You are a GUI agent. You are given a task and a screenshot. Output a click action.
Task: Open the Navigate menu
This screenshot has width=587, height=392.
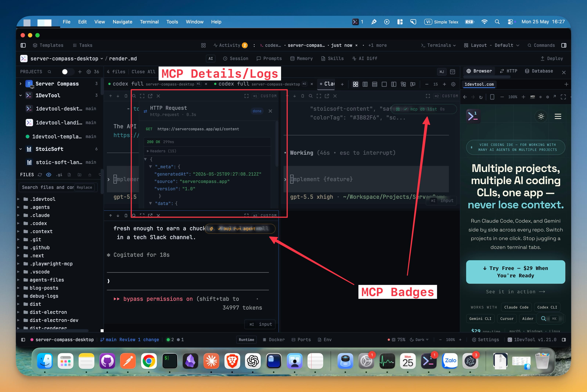point(122,22)
